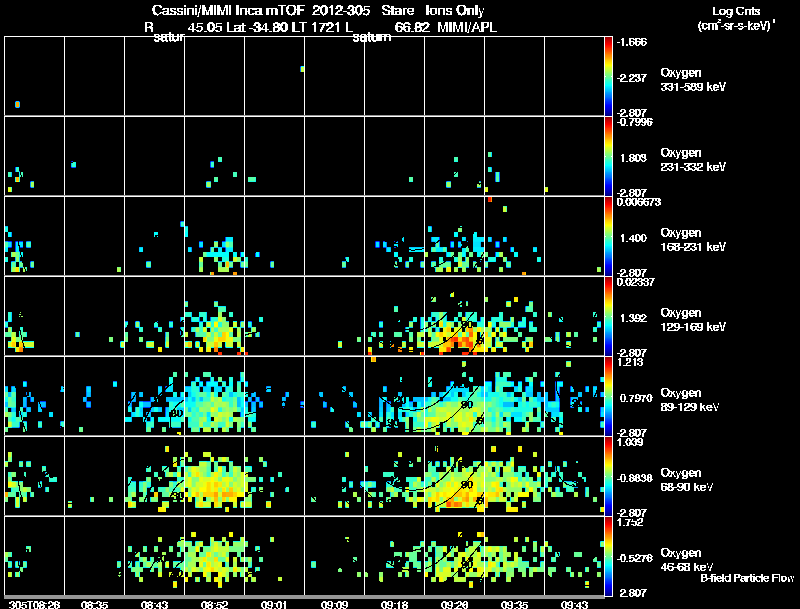Click the Oxygen 46-68 keV label

(x=687, y=560)
